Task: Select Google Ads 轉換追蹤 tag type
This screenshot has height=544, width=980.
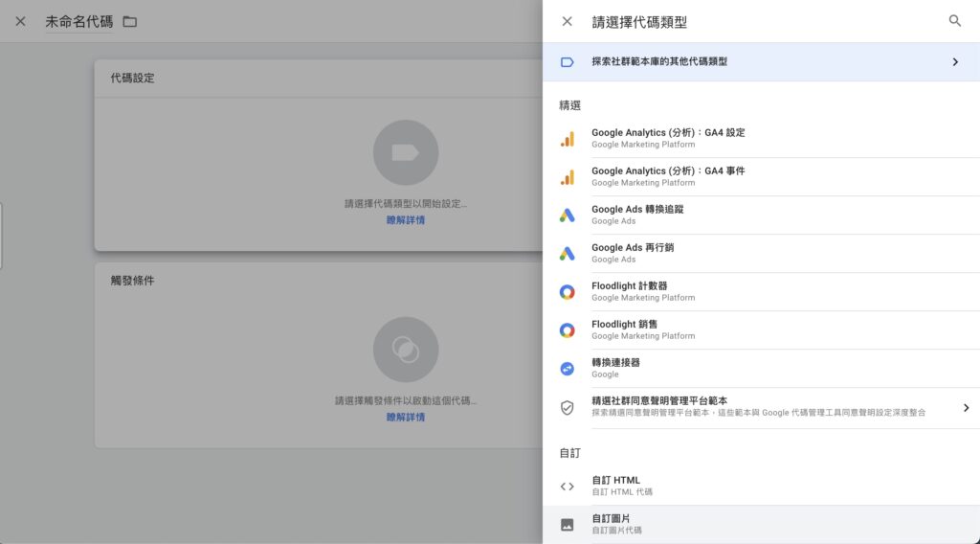Action: (761, 215)
